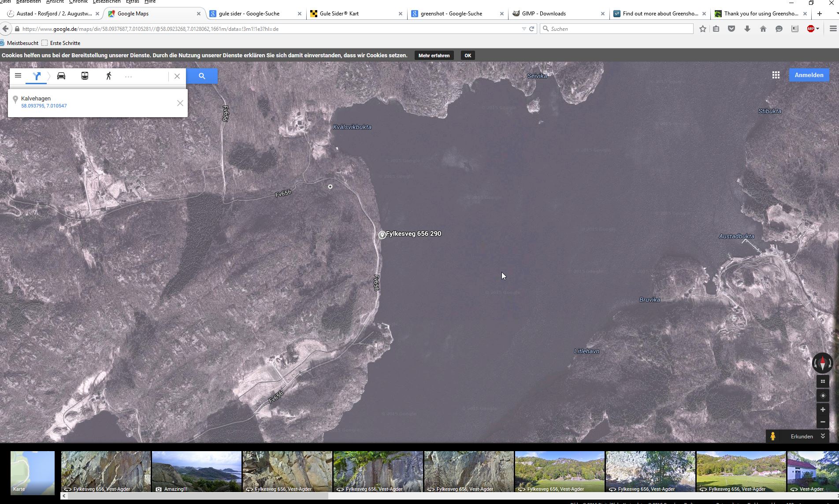Open the URL bar history dropdown
This screenshot has width=839, height=504.
(523, 29)
